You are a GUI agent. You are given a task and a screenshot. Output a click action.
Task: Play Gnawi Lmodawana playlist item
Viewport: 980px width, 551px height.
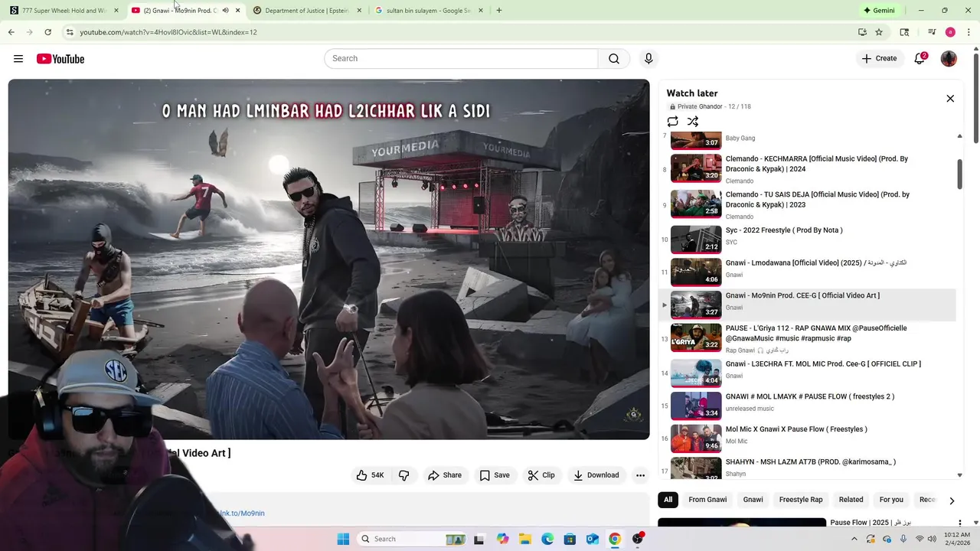[x=808, y=272]
